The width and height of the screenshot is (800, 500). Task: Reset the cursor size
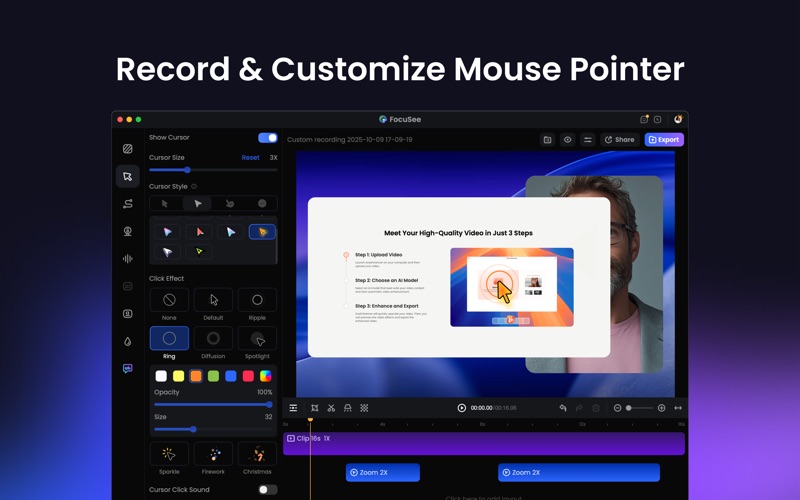tap(250, 157)
